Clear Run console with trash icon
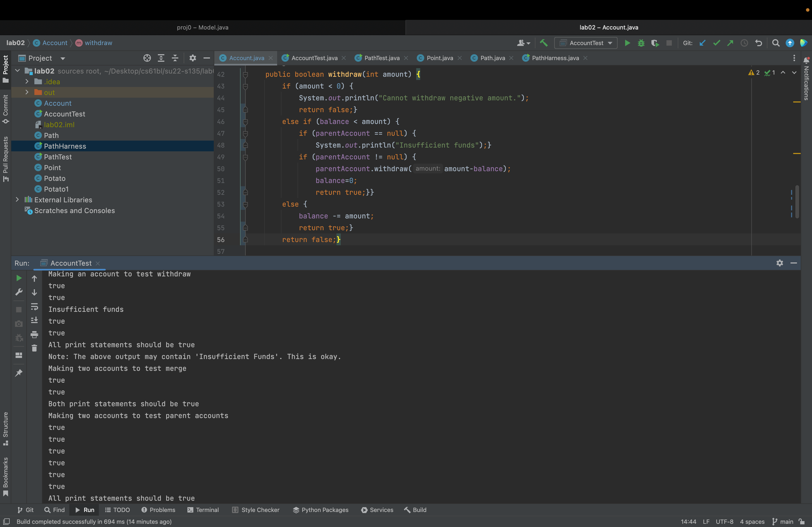Image resolution: width=812 pixels, height=527 pixels. tap(34, 348)
